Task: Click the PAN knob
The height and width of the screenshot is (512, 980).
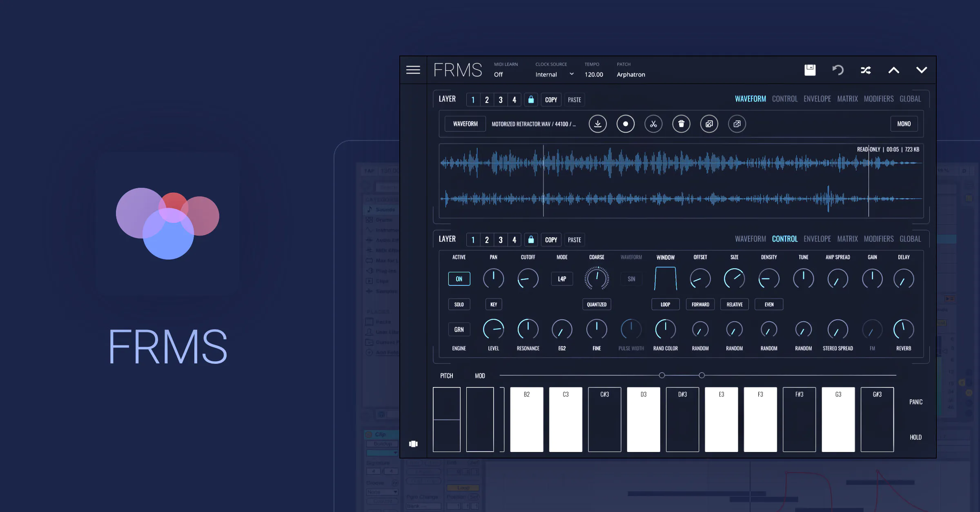Action: [x=493, y=279]
